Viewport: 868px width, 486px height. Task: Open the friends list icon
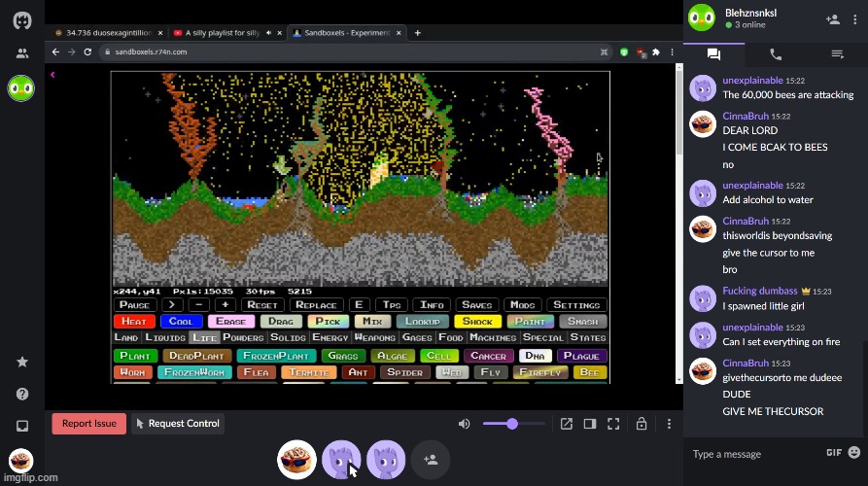[22, 53]
